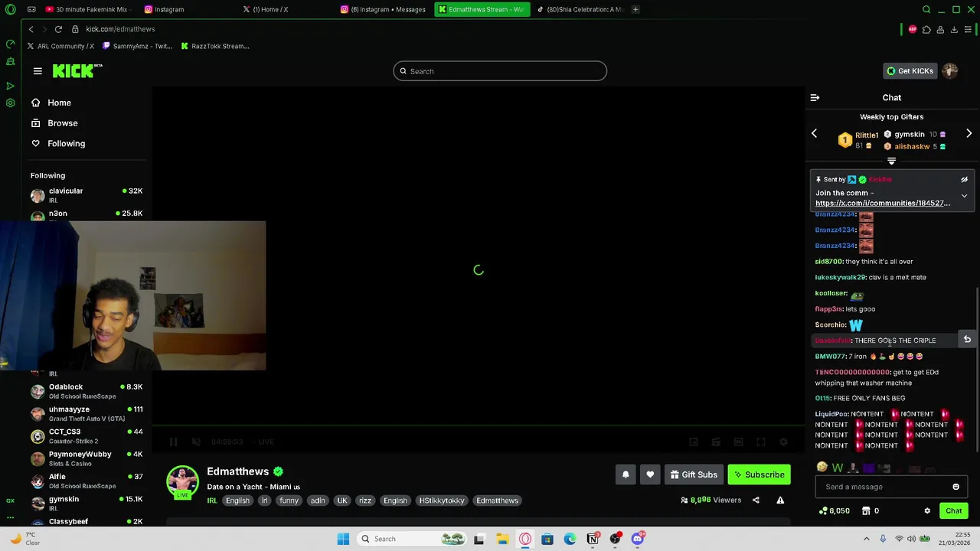Expand the gifters leaderboard handle

(891, 161)
